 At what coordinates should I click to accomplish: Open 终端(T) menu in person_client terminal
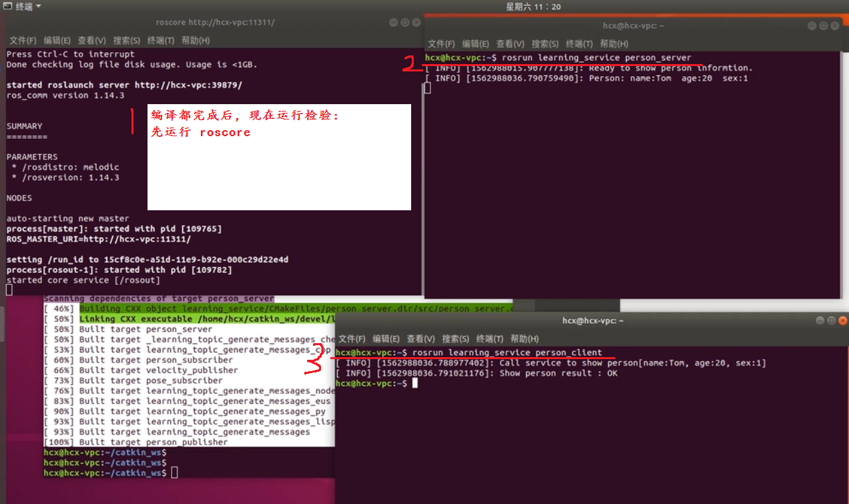coord(490,339)
